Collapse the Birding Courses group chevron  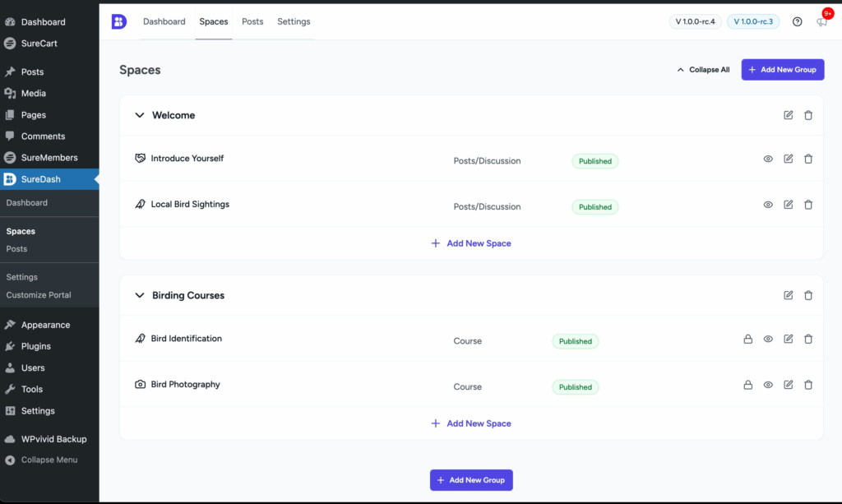tap(140, 296)
